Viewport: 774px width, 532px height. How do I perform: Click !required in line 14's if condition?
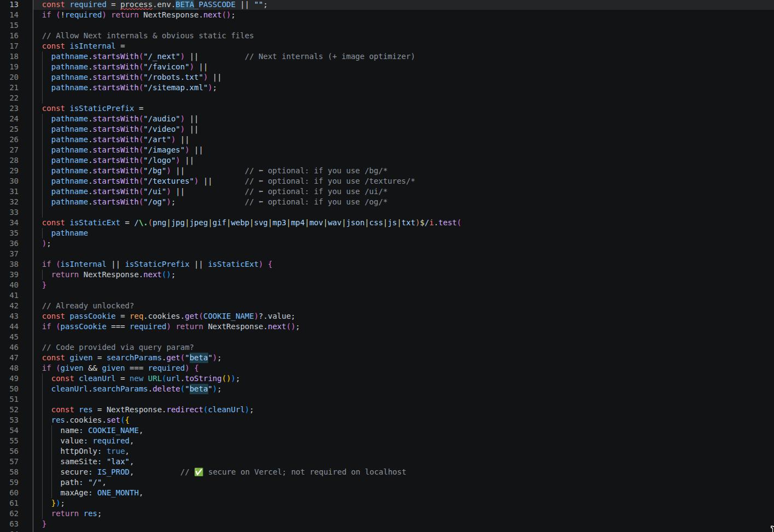[x=81, y=15]
